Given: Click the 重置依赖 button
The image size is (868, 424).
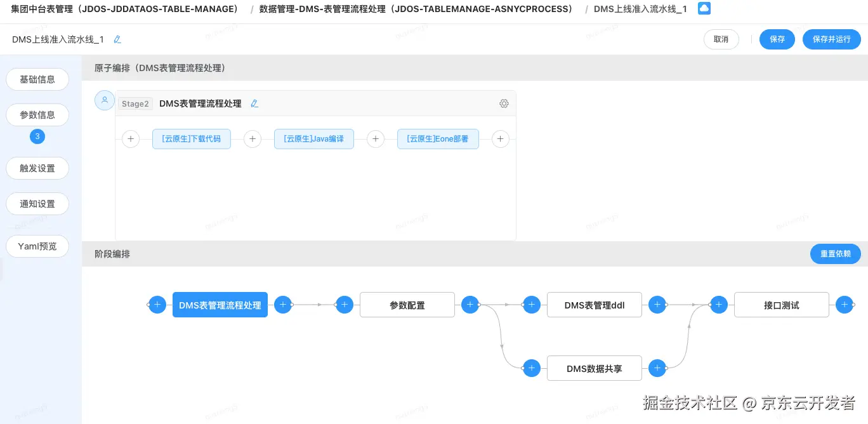Looking at the screenshot, I should pyautogui.click(x=836, y=254).
